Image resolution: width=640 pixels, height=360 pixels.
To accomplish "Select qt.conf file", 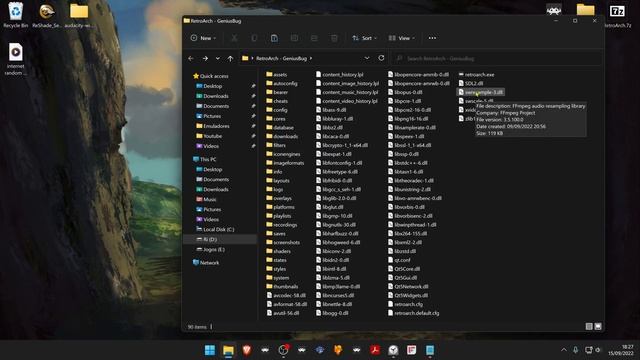I will click(x=399, y=260).
